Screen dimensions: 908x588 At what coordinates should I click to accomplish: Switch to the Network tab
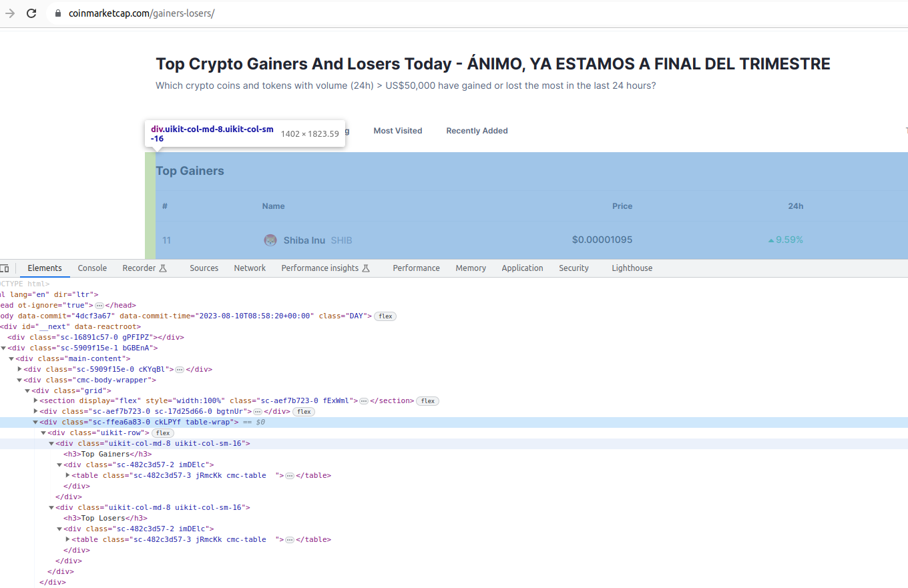pyautogui.click(x=250, y=268)
